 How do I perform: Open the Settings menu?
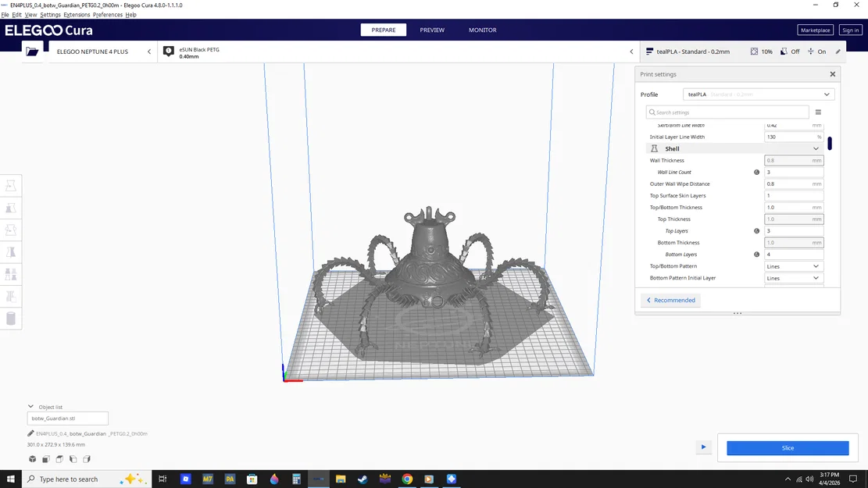(x=50, y=15)
